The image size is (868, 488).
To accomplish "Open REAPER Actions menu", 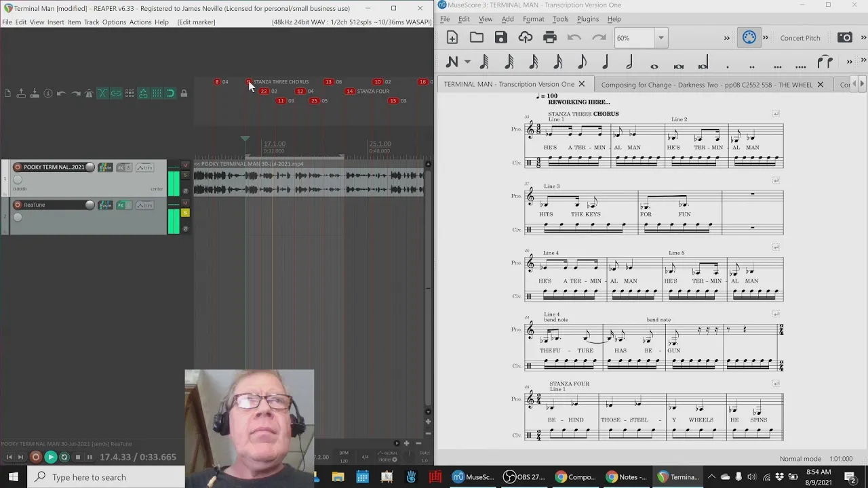I will point(140,22).
